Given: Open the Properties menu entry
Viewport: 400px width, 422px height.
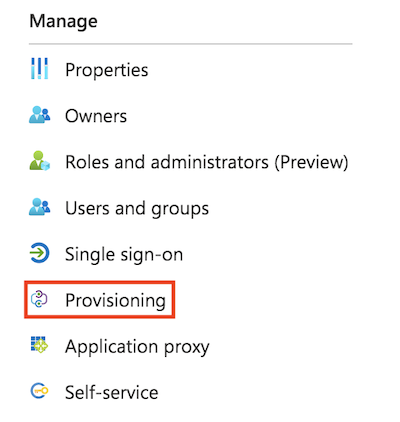Looking at the screenshot, I should click(107, 70).
